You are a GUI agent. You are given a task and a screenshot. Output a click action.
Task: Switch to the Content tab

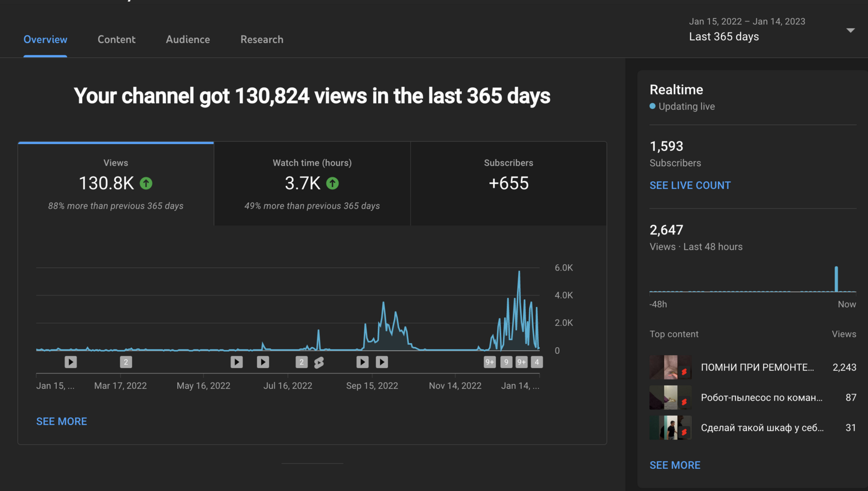click(x=116, y=40)
